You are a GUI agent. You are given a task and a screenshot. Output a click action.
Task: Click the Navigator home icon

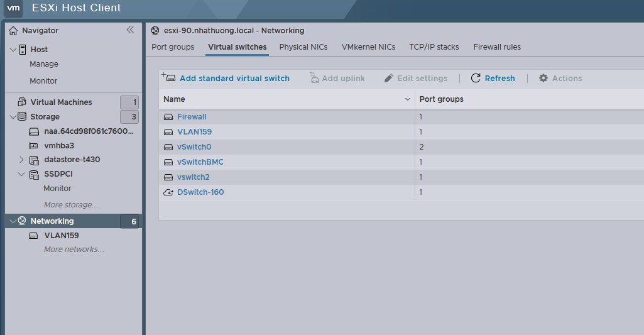click(13, 31)
